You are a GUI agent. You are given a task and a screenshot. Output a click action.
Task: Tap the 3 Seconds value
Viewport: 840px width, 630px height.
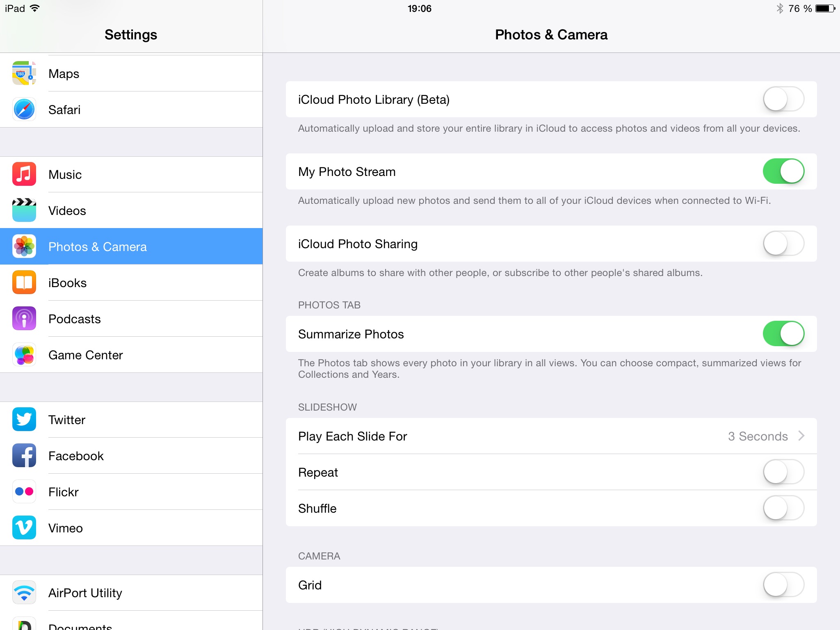point(758,436)
